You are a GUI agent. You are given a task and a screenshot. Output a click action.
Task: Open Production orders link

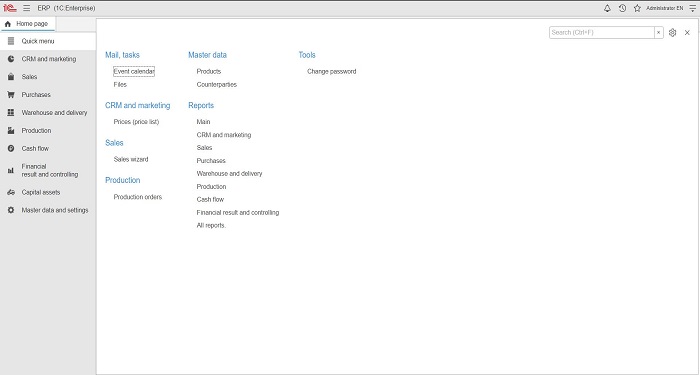point(138,197)
